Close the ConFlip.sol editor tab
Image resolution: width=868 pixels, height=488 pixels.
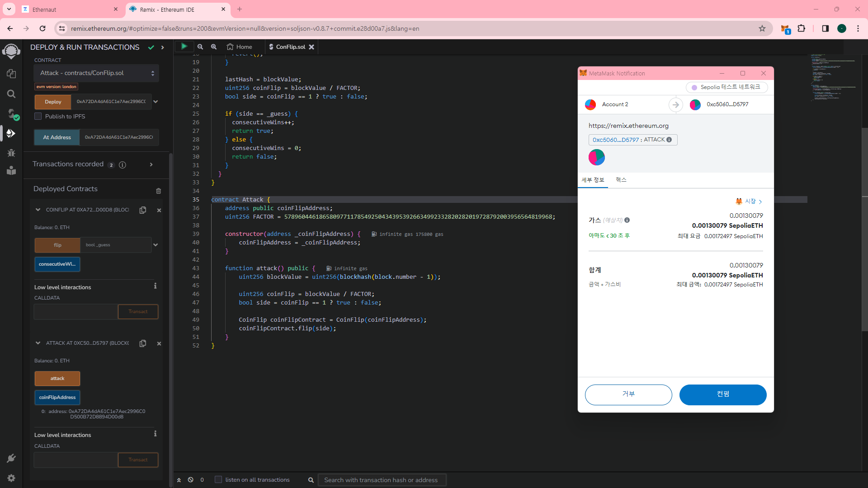click(x=311, y=47)
